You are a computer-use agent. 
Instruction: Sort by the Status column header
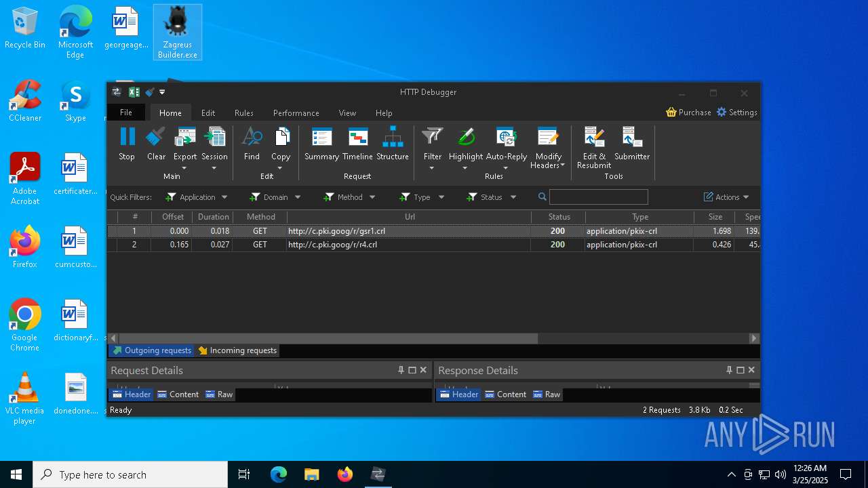(559, 217)
